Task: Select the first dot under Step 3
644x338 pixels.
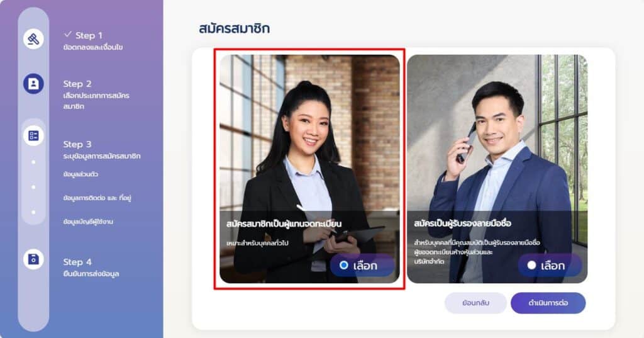Action: pyautogui.click(x=33, y=162)
